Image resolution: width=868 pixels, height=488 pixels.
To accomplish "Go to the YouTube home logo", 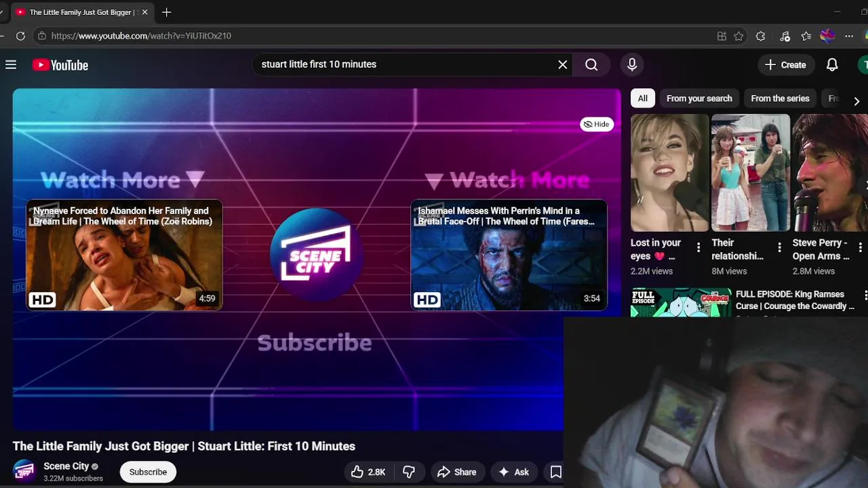I will tap(60, 65).
